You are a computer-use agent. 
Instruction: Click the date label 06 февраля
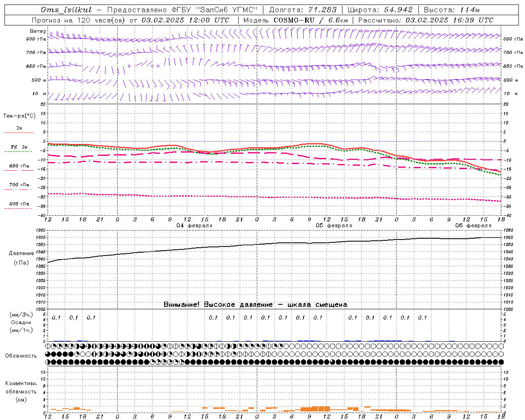click(x=473, y=226)
